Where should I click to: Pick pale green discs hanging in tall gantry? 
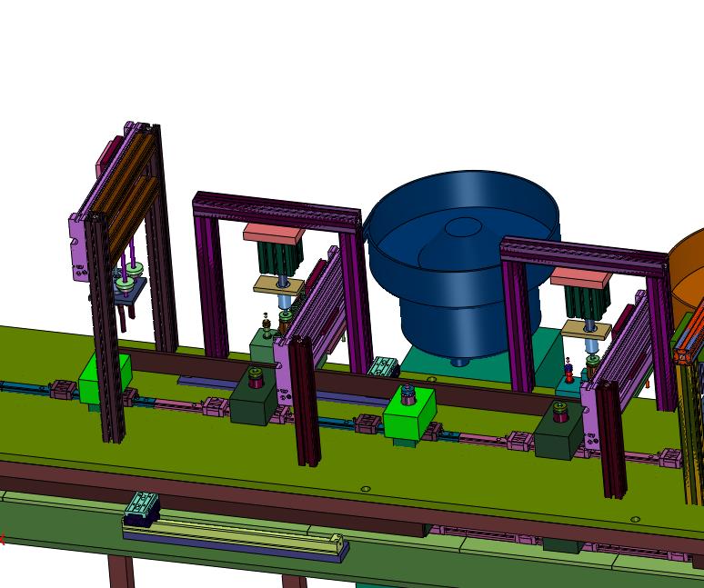click(129, 276)
